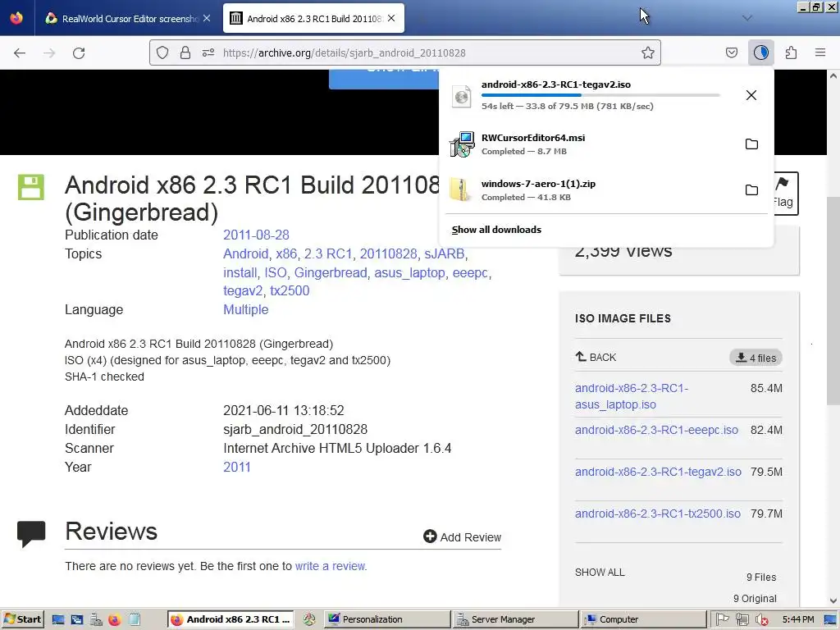The height and width of the screenshot is (630, 840).
Task: Open the Android topic link
Action: tap(246, 254)
